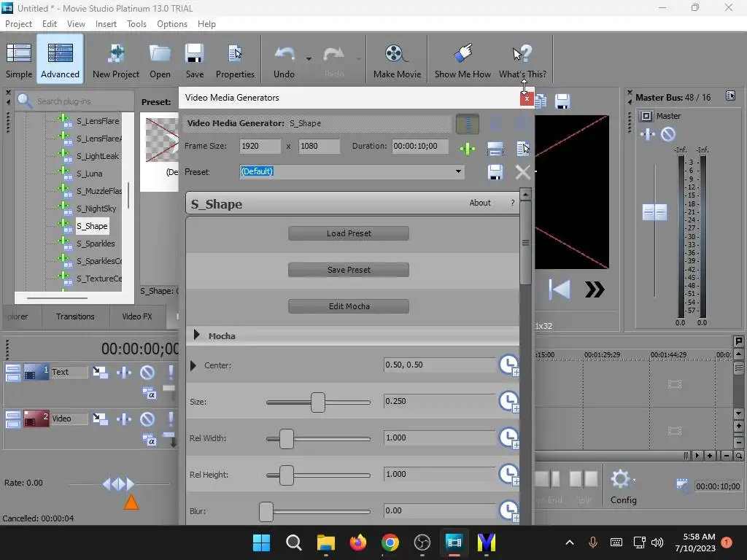747x560 pixels.
Task: Switch to Transitions tab
Action: pyautogui.click(x=75, y=316)
